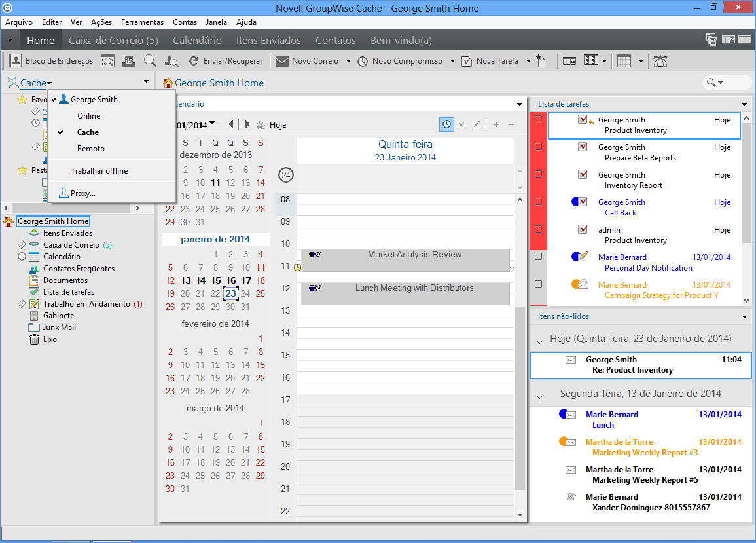This screenshot has height=543, width=756.
Task: Switch to the Itens Enviados tab
Action: 268,41
